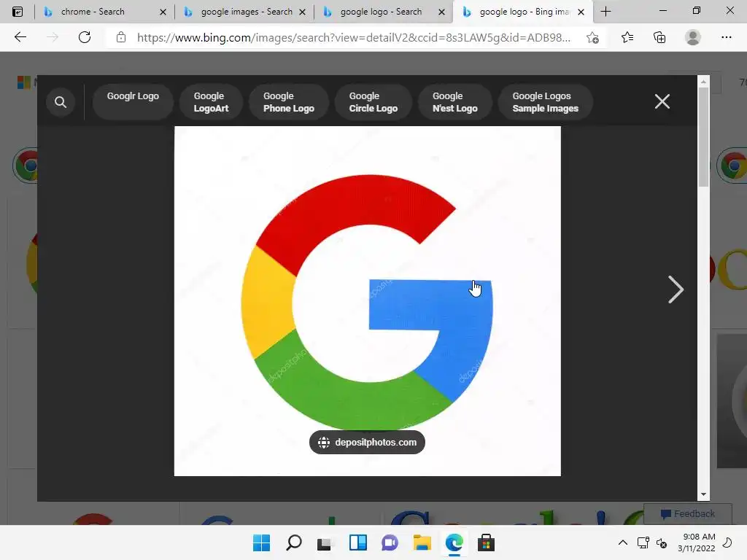Open taskbar Search
The image size is (747, 560).
(294, 542)
